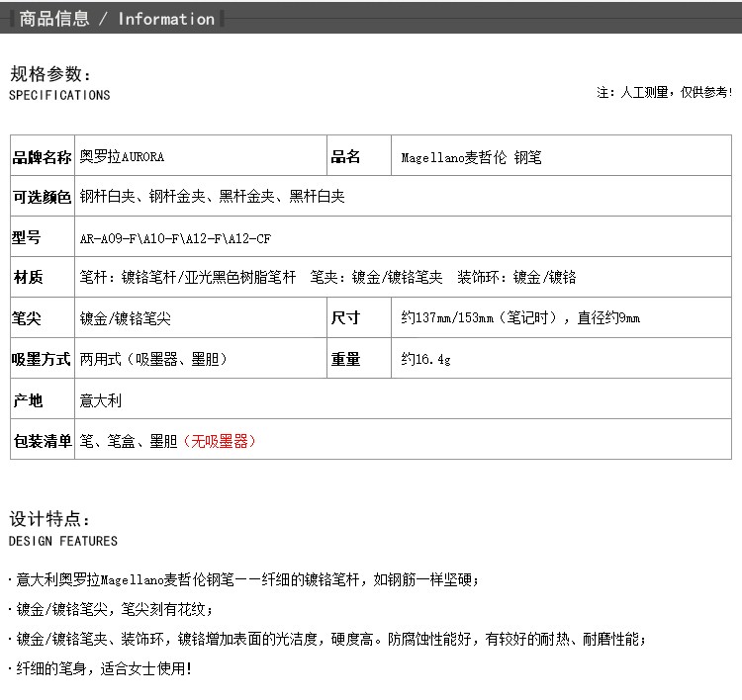Click the 型号 label cell
This screenshot has width=742, height=700.
point(43,237)
